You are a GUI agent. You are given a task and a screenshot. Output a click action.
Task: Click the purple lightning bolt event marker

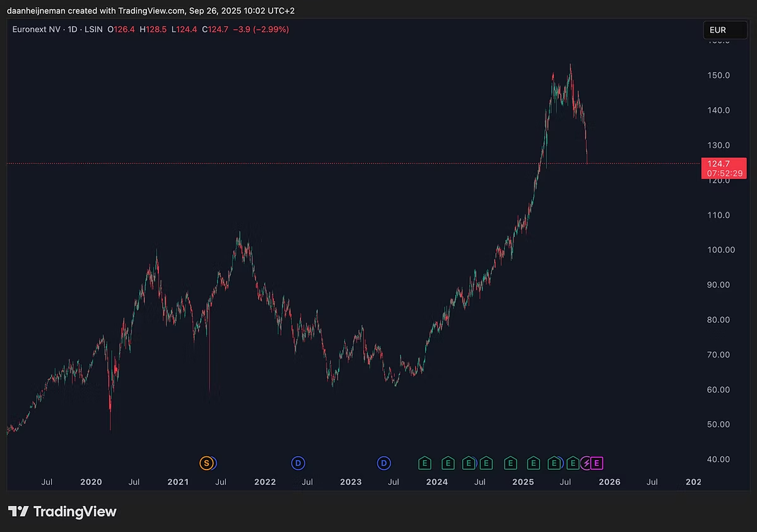(x=587, y=463)
